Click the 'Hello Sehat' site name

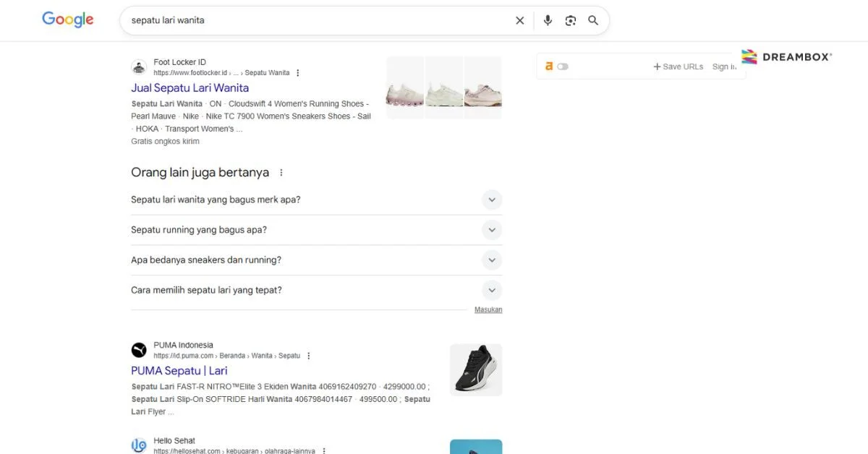tap(174, 440)
